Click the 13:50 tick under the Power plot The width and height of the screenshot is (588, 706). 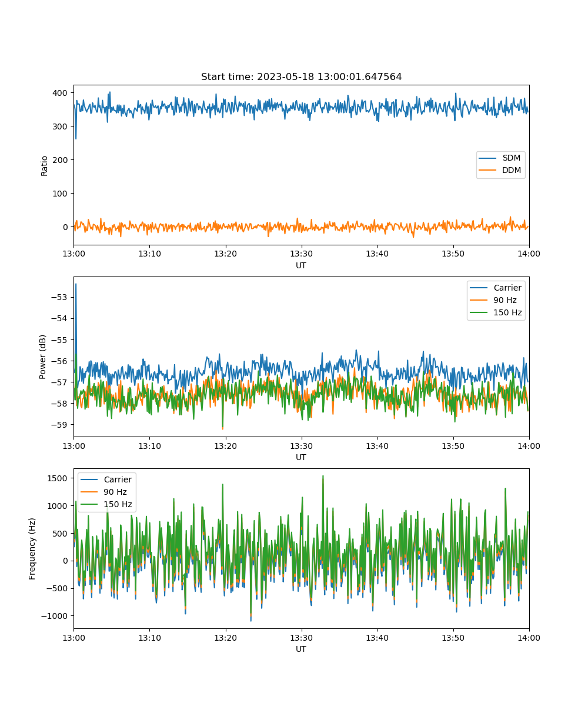tap(453, 445)
